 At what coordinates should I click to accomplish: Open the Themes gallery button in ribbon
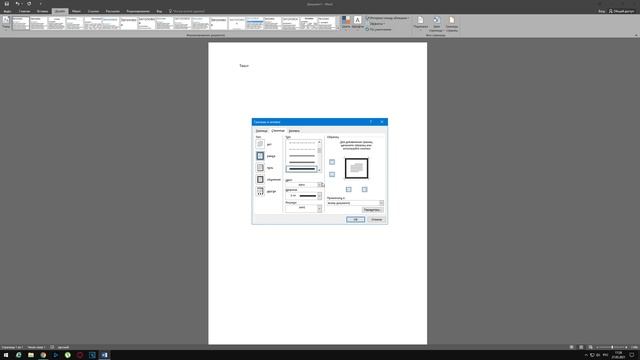click(x=6, y=23)
